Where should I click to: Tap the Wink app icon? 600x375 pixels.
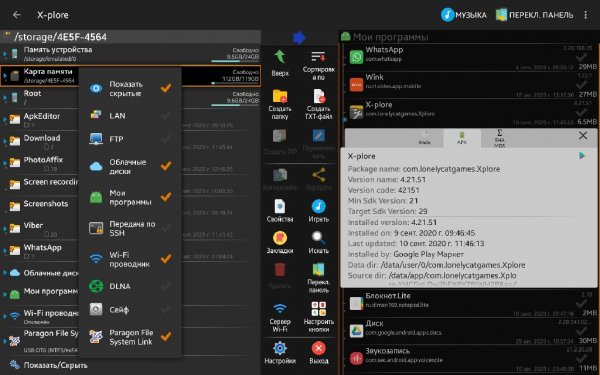click(356, 85)
